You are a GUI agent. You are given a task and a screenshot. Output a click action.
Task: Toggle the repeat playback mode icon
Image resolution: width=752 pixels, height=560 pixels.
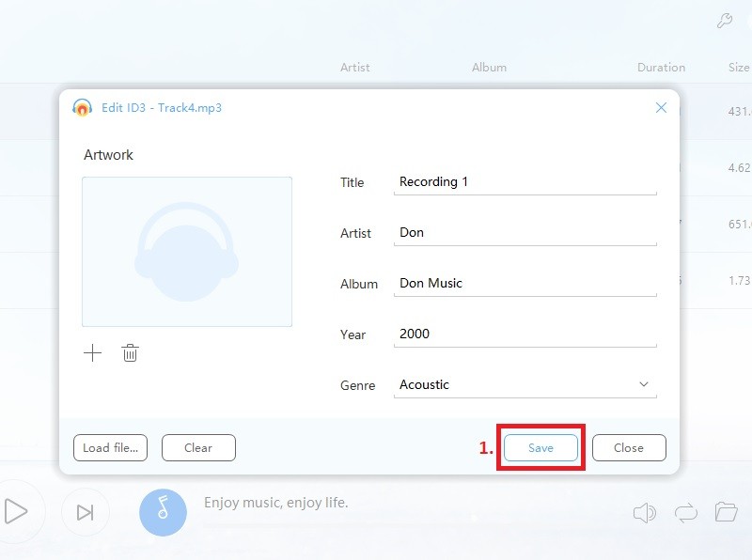pyautogui.click(x=686, y=513)
